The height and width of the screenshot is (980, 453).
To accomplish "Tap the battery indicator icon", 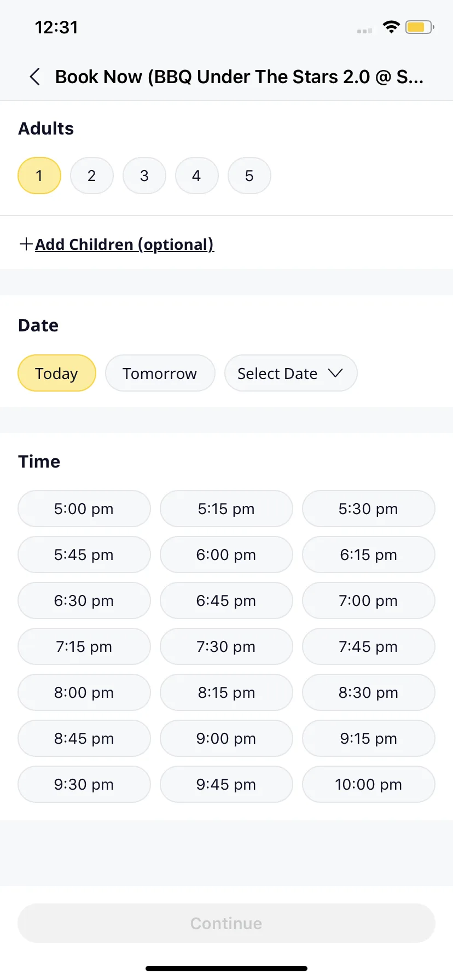I will point(420,27).
